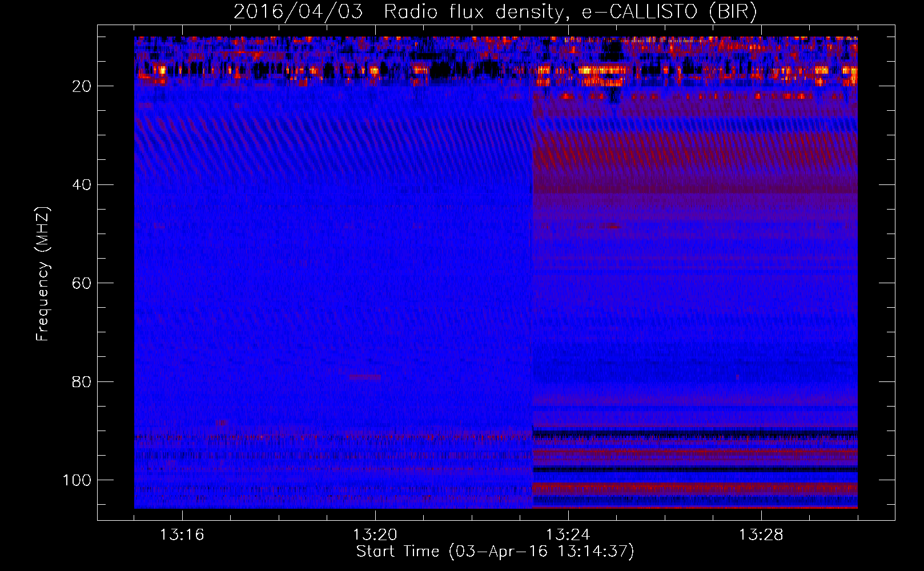Click the plot title with date 2016/04/03
This screenshot has height=571, width=924.
coord(495,12)
